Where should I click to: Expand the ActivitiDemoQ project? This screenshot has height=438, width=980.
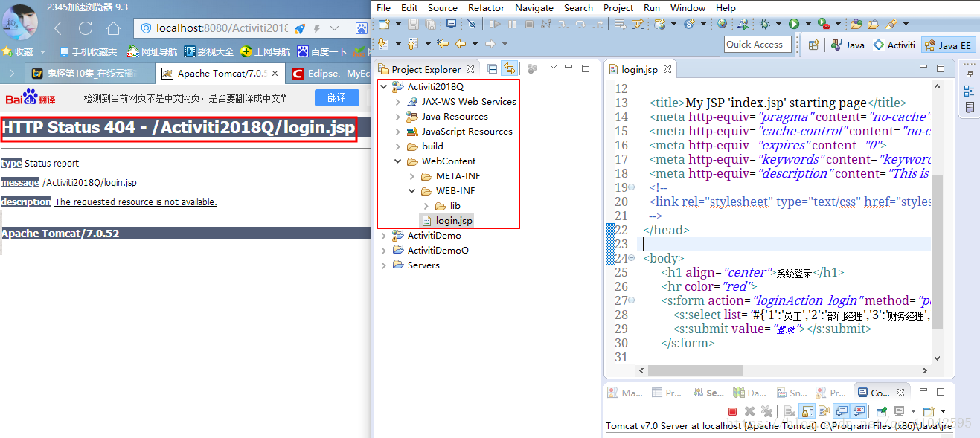384,251
